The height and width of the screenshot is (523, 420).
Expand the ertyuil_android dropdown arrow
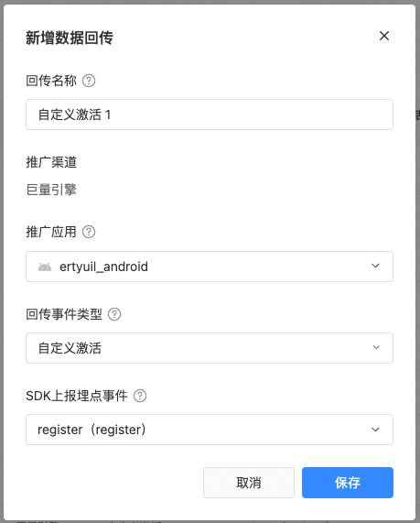(x=375, y=266)
